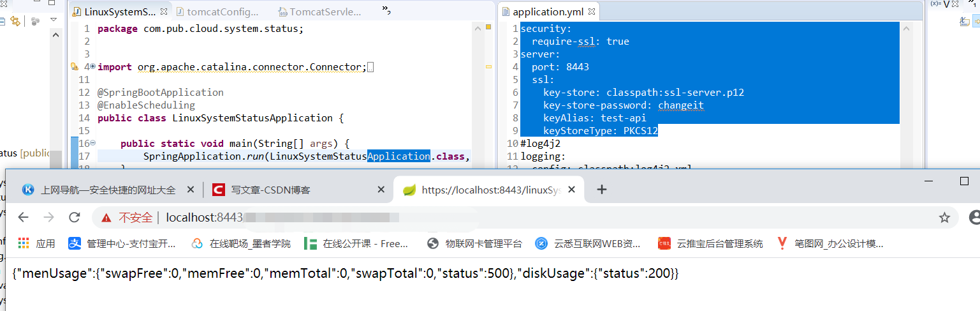
Task: Close the LinuxSystemS... editor tab
Action: pyautogui.click(x=164, y=11)
